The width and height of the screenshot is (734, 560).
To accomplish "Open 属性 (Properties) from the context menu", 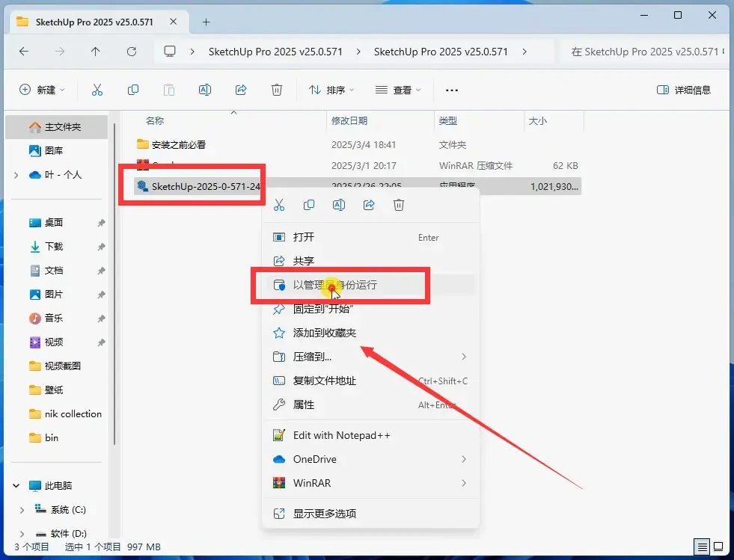I will [x=371, y=404].
